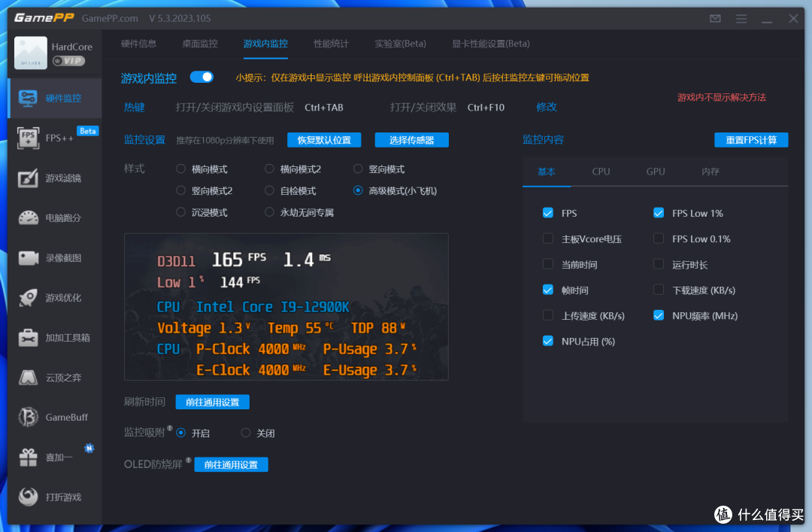Open the 录像截图 camera icon
The height and width of the screenshot is (532, 812).
pos(28,257)
